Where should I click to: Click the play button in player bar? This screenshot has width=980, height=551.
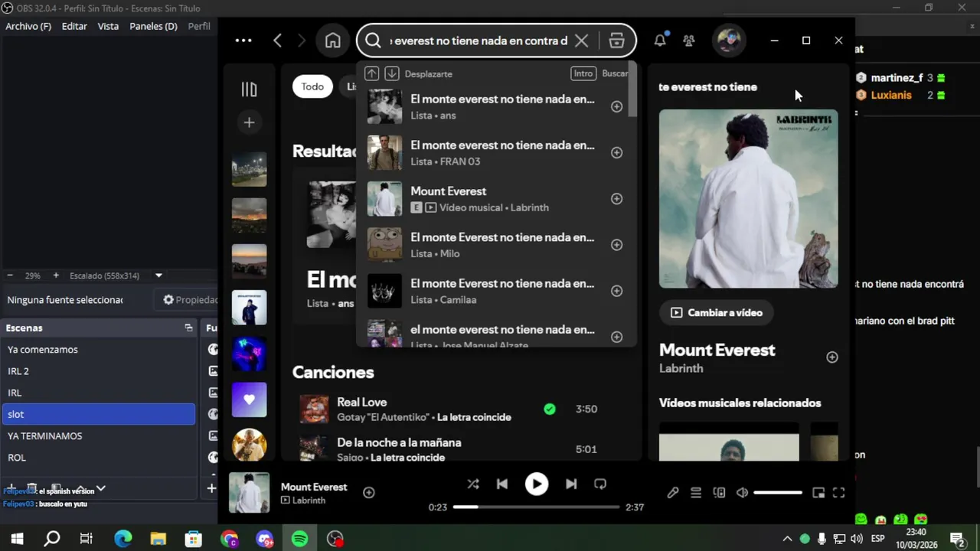(537, 484)
